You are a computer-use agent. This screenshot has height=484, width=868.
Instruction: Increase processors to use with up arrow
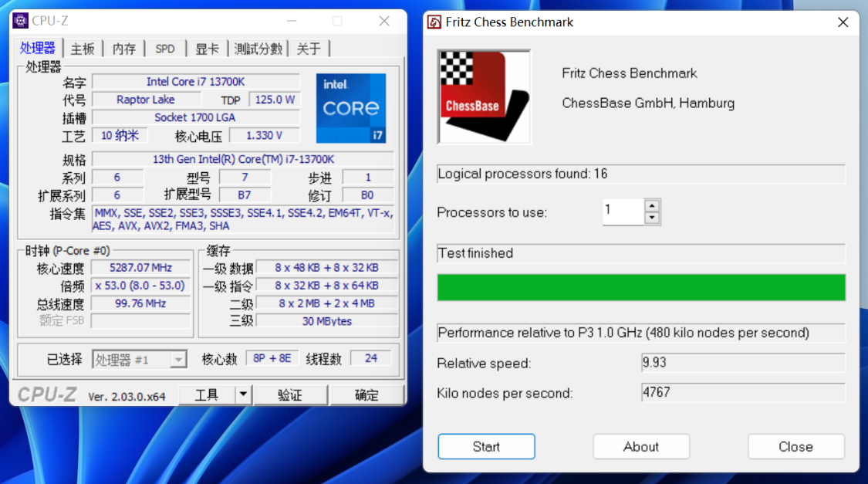point(652,205)
